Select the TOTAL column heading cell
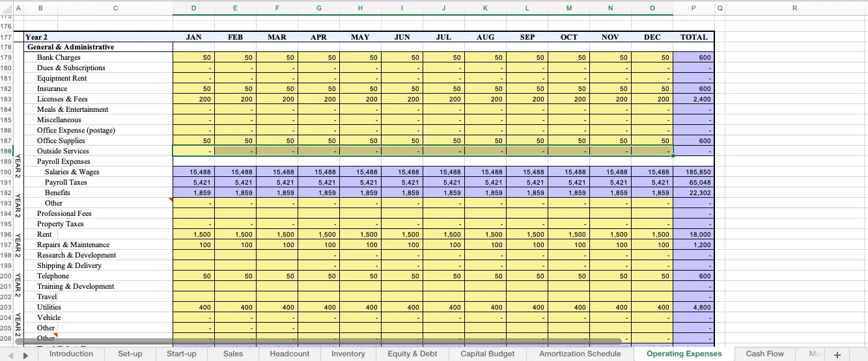 693,37
